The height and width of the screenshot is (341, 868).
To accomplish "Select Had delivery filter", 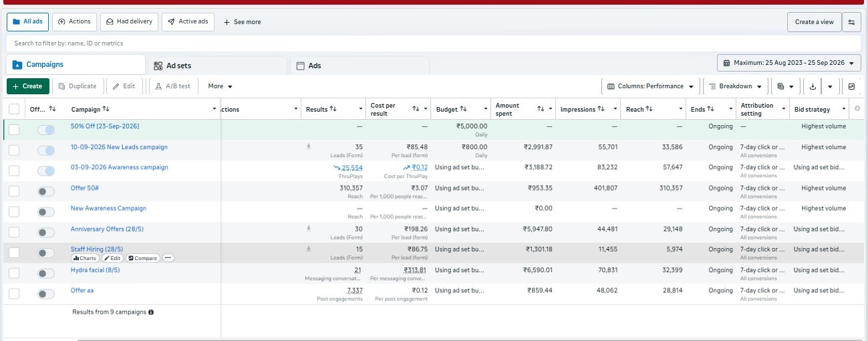I will (x=130, y=22).
